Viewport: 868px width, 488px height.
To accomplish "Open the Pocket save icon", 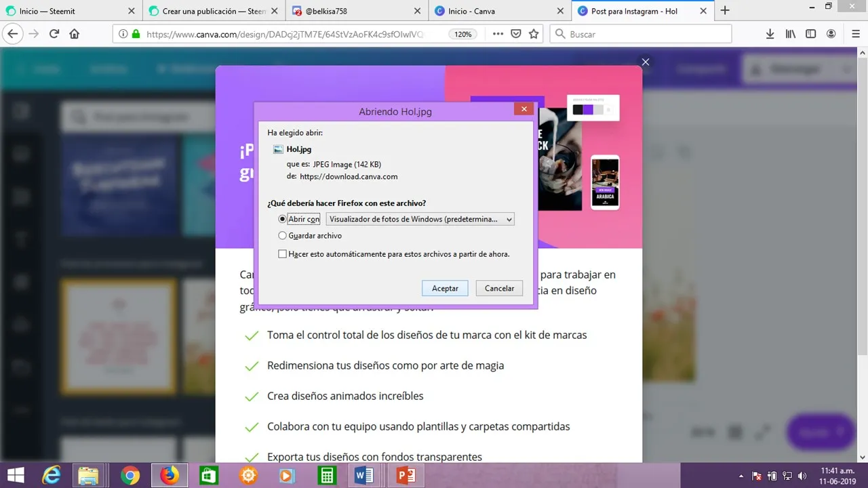I will click(516, 34).
